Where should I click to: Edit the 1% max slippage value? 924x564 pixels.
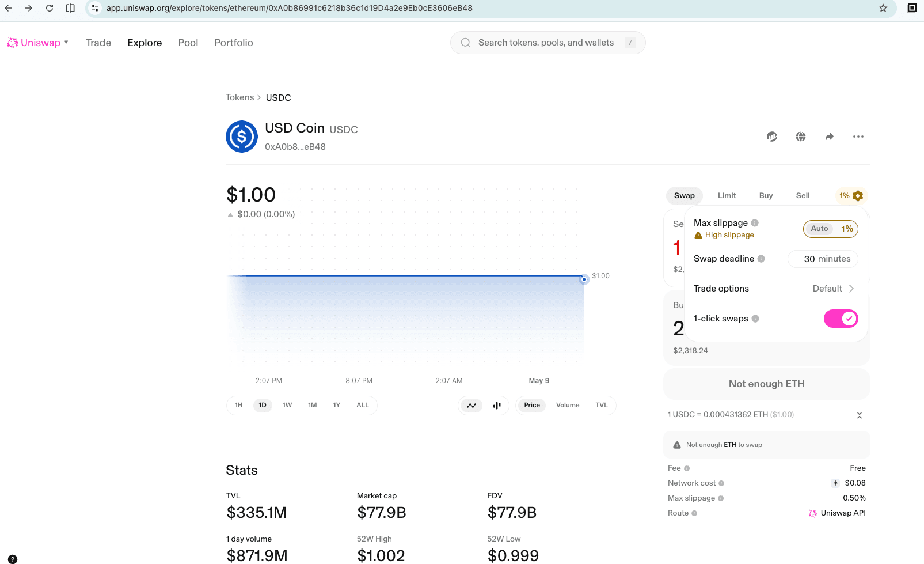847,229
